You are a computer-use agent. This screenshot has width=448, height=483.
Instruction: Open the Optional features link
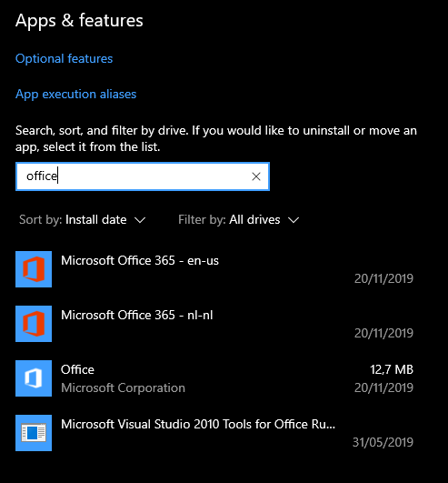tap(64, 58)
